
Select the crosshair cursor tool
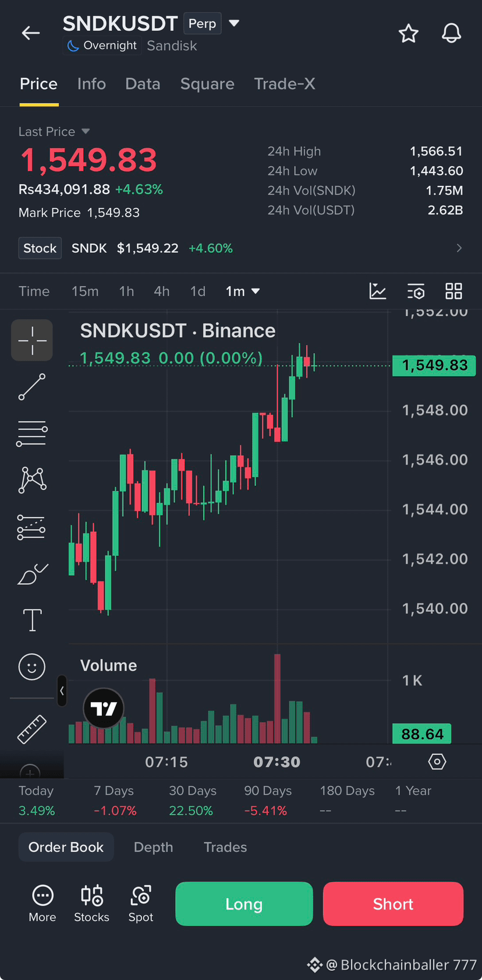tap(32, 340)
